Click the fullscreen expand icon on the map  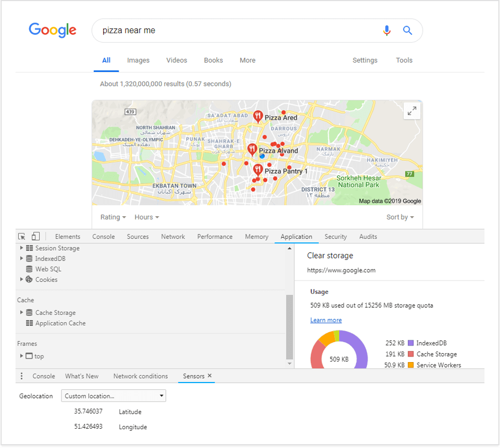(412, 110)
